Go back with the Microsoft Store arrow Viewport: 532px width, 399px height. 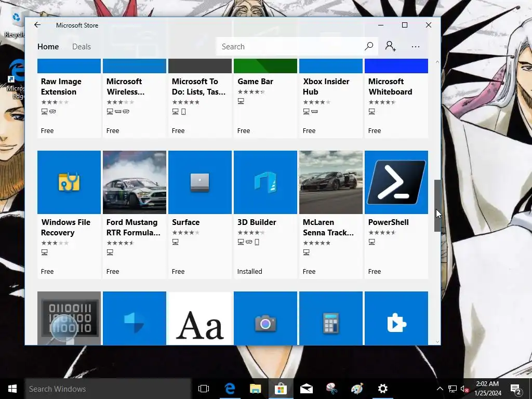pos(37,25)
